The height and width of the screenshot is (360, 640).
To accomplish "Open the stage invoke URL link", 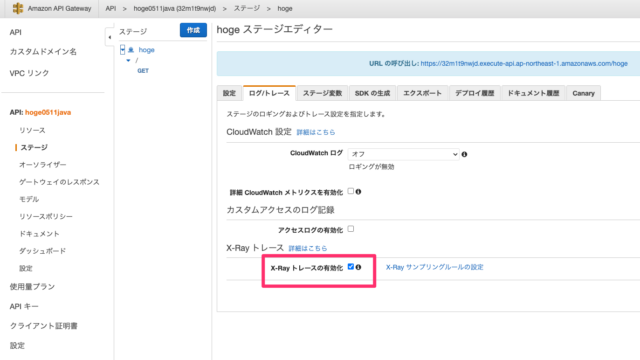I will [524, 64].
